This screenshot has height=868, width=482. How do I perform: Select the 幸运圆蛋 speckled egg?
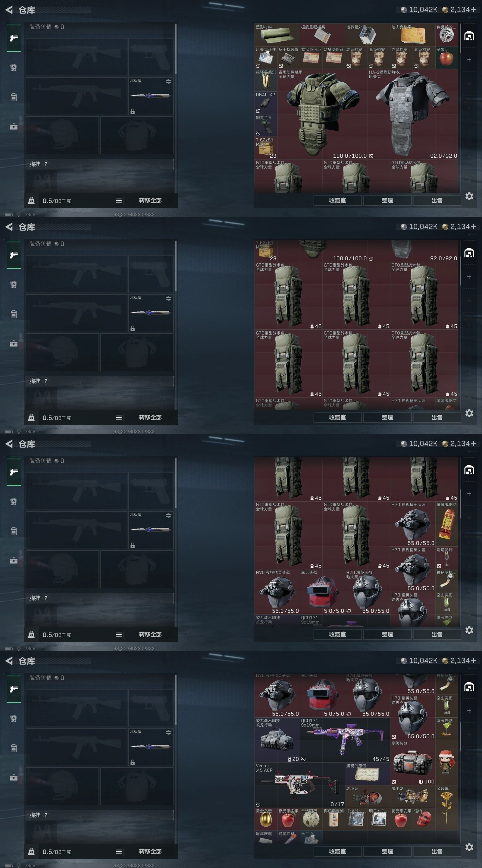[x=311, y=819]
